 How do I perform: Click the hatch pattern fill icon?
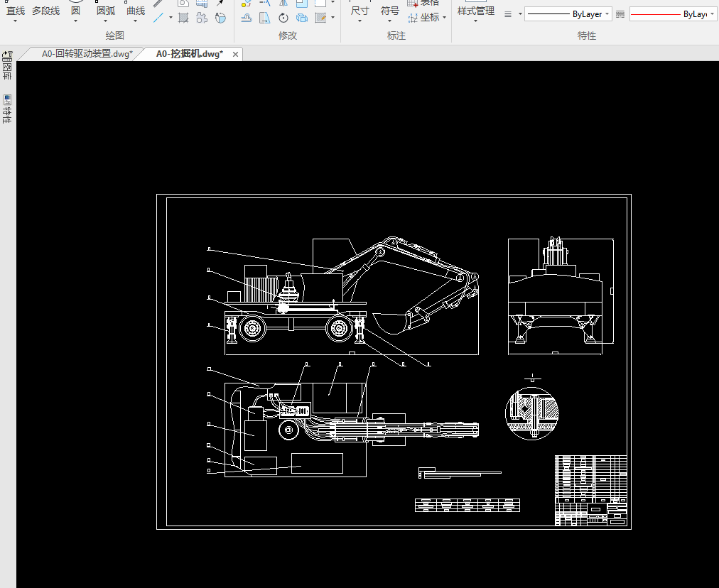tap(183, 18)
